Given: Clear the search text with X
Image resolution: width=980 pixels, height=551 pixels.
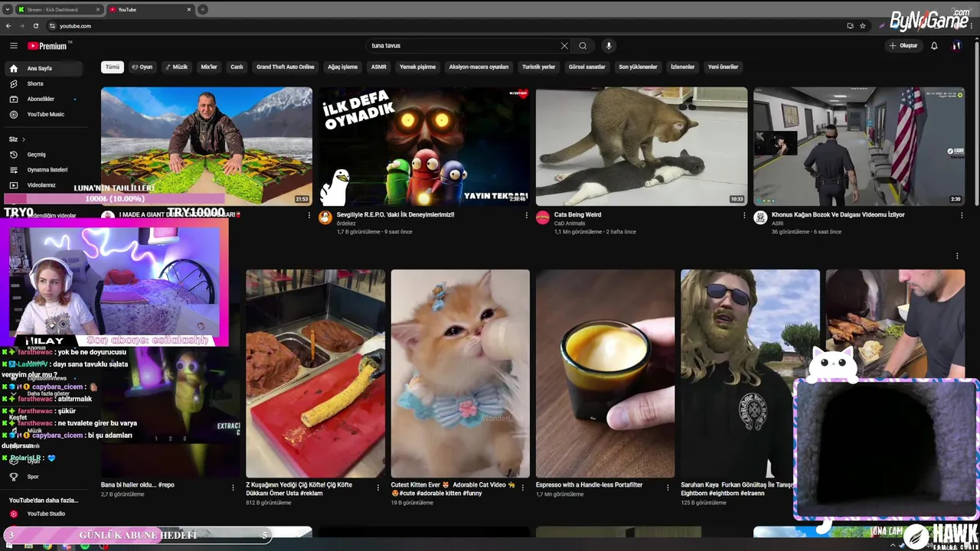Looking at the screenshot, I should (564, 46).
